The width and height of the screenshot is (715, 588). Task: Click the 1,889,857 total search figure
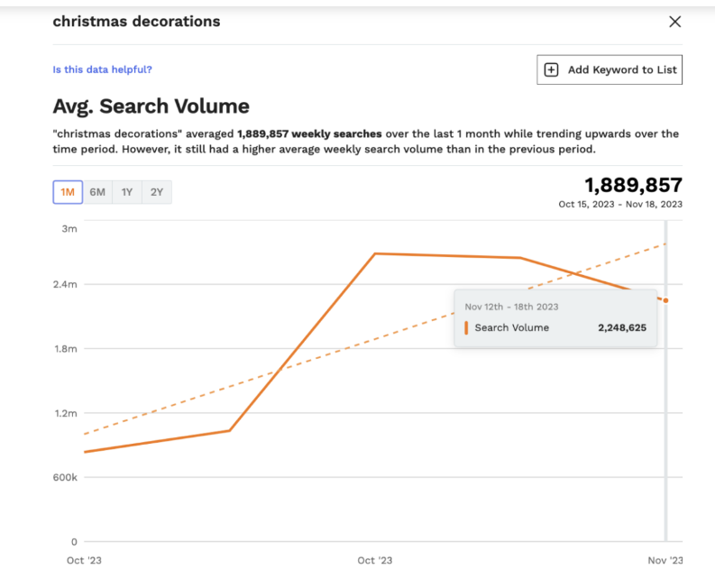[x=633, y=185]
